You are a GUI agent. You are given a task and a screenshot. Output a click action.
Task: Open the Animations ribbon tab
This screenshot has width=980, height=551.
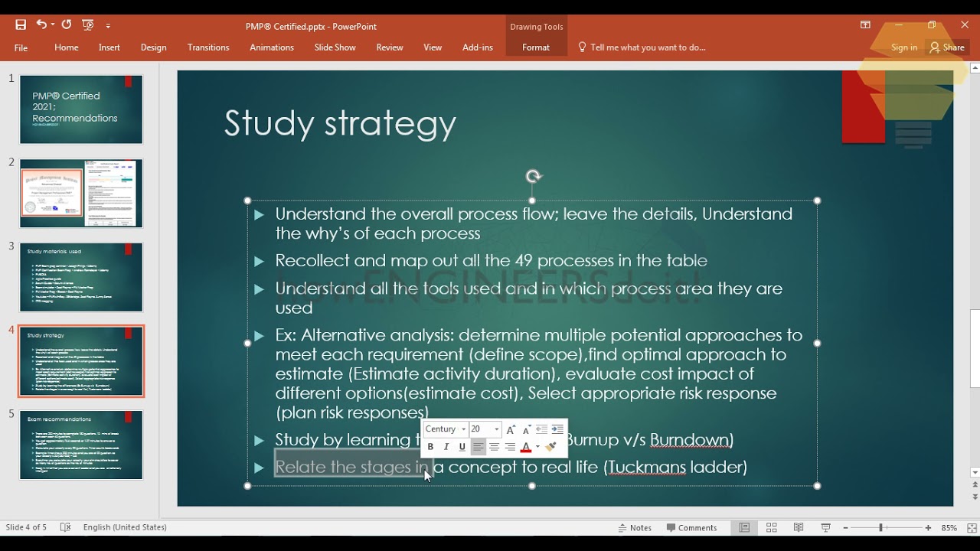[272, 47]
